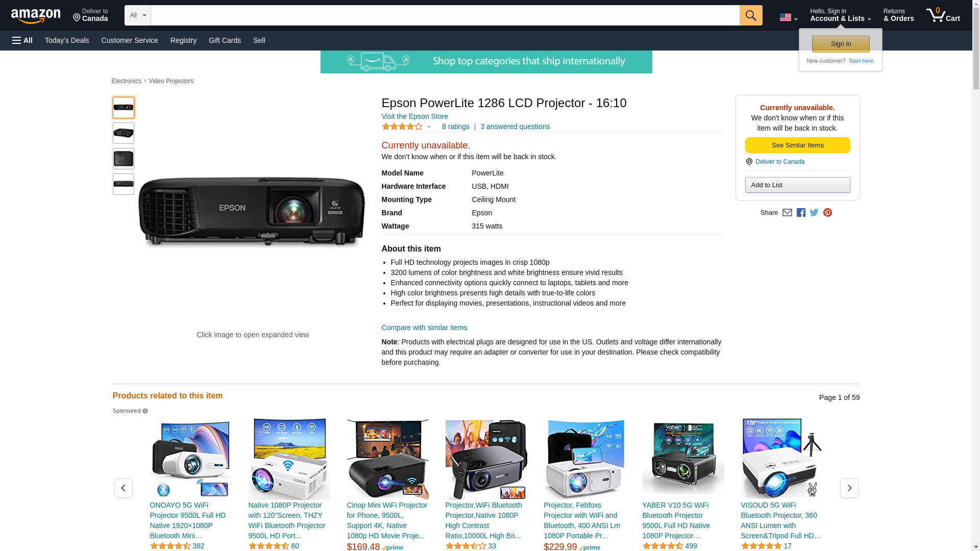Go to next related products page
The height and width of the screenshot is (551, 980).
tap(849, 488)
